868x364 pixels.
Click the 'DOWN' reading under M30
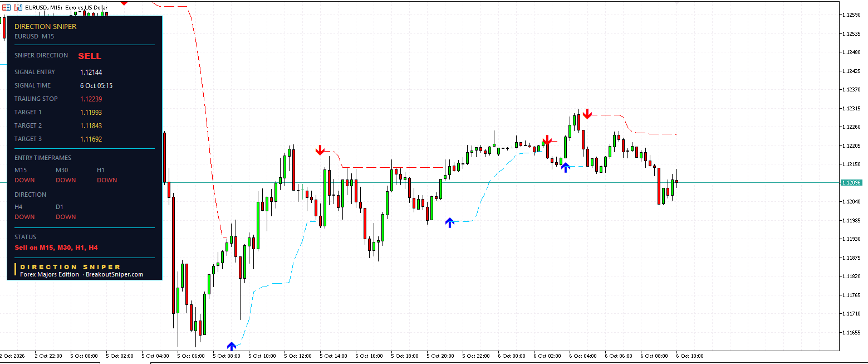pyautogui.click(x=66, y=180)
